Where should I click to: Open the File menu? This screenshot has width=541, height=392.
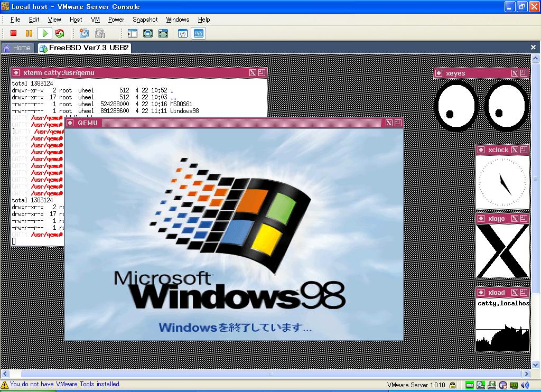(x=15, y=20)
